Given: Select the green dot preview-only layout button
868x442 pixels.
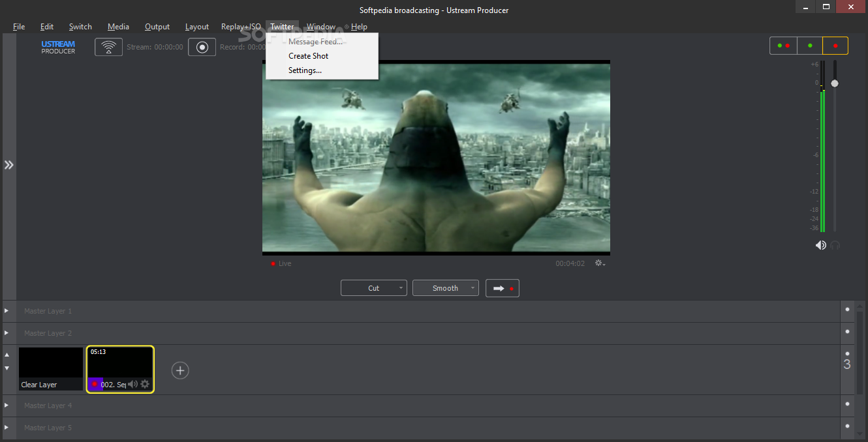Looking at the screenshot, I should (810, 46).
